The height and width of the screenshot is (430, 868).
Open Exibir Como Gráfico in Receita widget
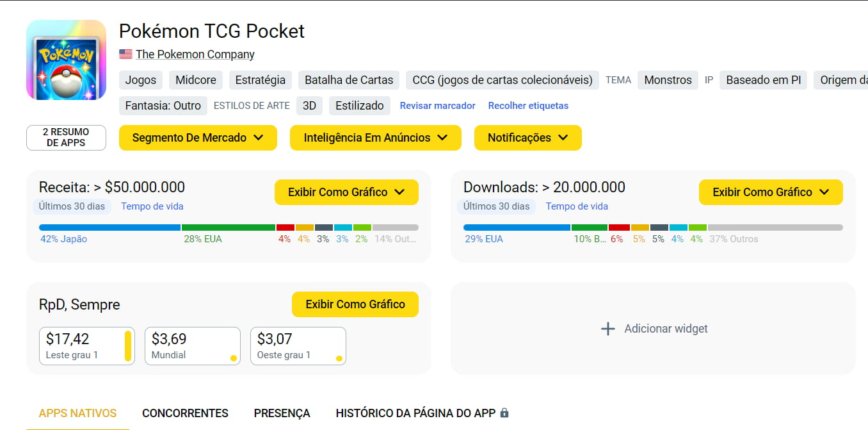(x=346, y=192)
